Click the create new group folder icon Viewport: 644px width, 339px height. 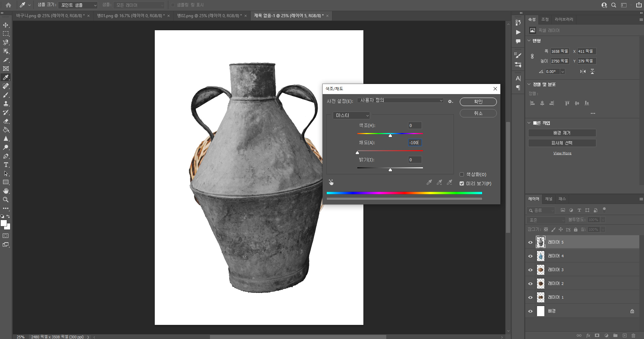coord(615,336)
